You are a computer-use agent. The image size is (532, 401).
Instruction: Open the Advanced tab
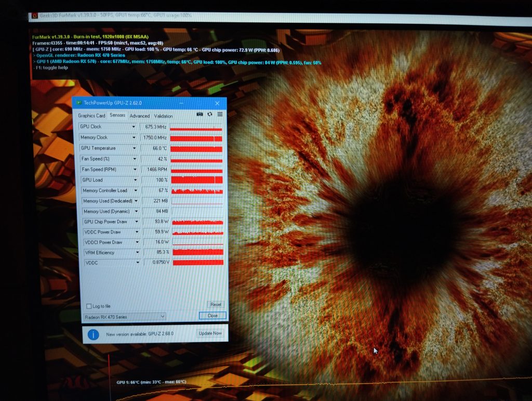tap(139, 116)
